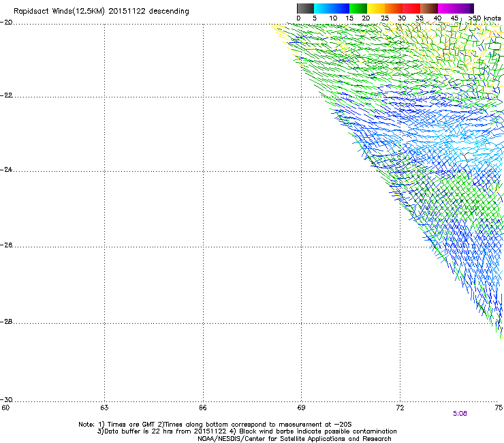Click the '25' label under the color bar

(385, 18)
